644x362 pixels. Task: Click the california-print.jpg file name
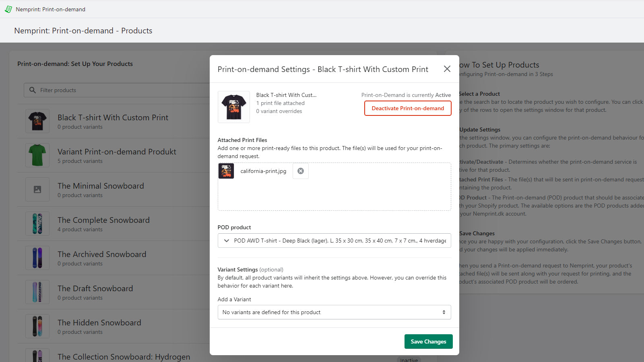[263, 171]
